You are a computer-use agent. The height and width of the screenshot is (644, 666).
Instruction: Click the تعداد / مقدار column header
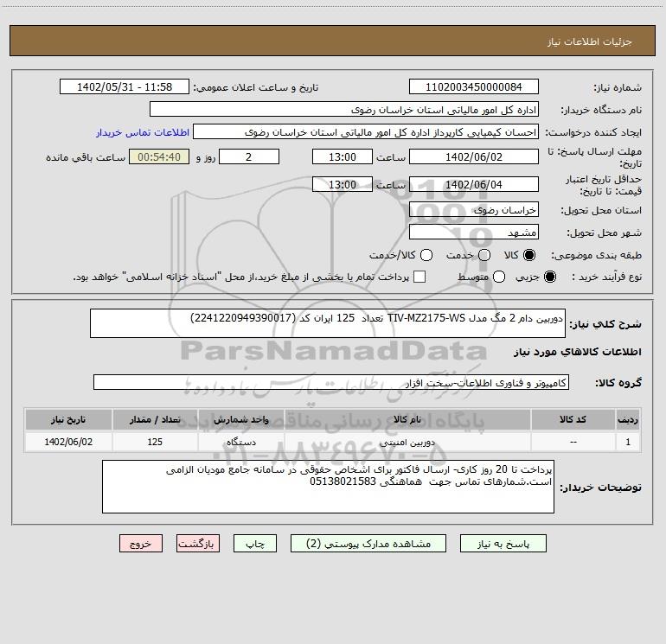155,419
